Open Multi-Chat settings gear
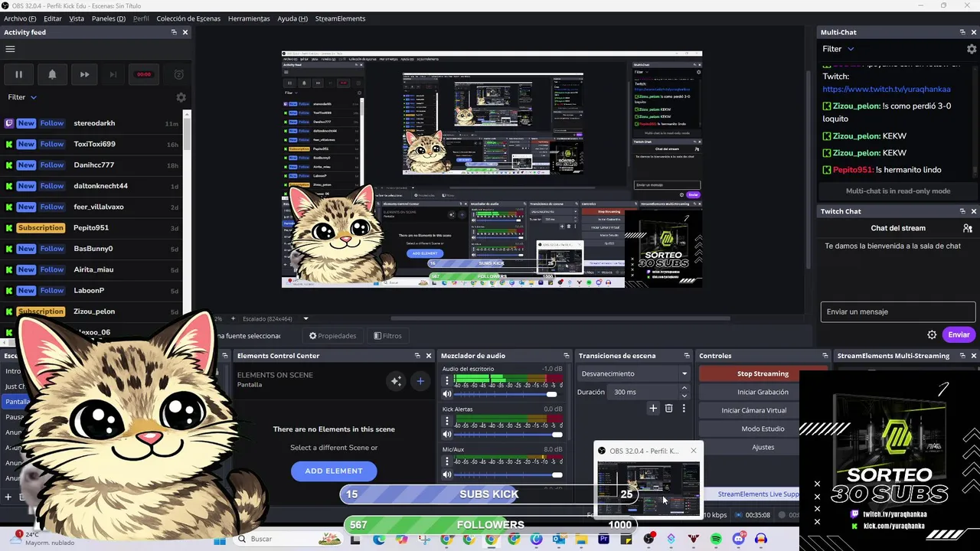Image resolution: width=980 pixels, height=551 pixels. coord(972,49)
